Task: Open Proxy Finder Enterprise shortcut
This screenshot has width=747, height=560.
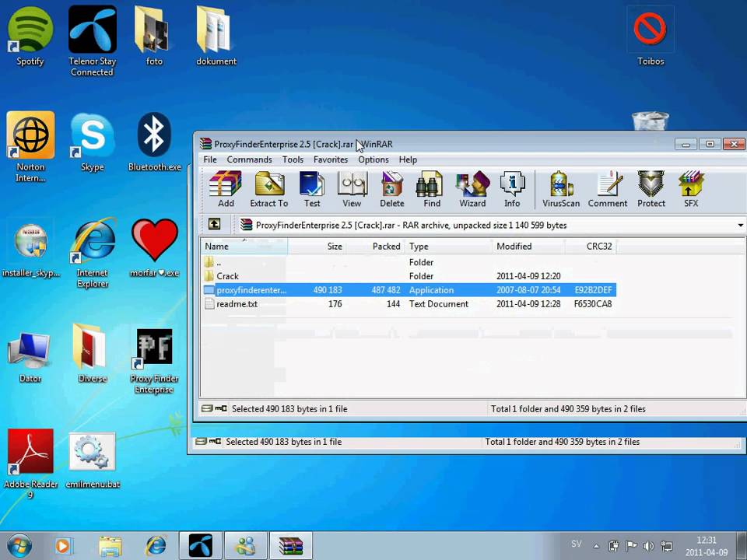Action: tap(154, 361)
